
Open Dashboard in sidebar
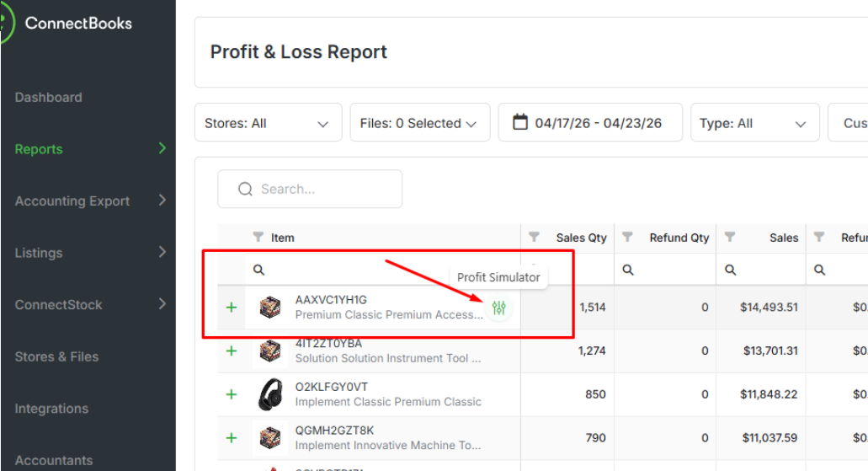coord(49,98)
